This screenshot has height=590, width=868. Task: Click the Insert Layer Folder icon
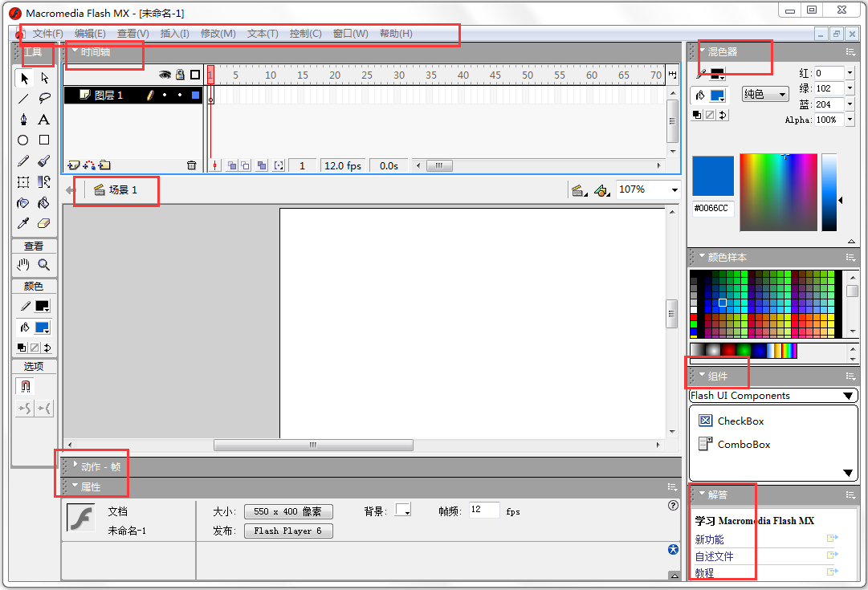pos(104,165)
